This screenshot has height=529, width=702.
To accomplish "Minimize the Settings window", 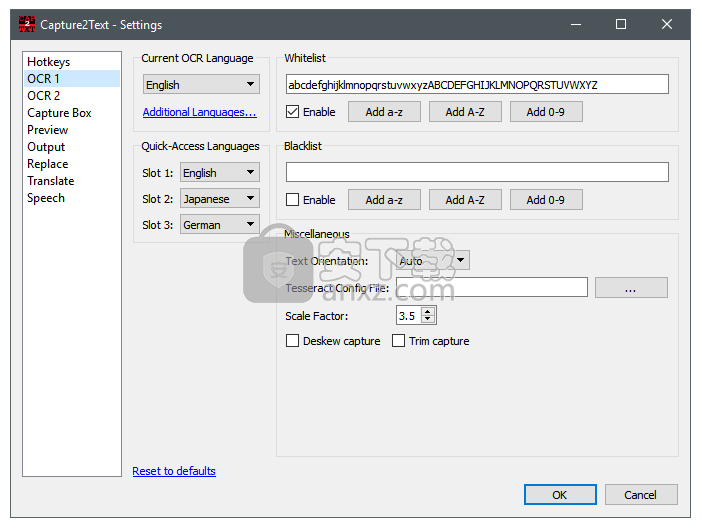I will (x=576, y=24).
